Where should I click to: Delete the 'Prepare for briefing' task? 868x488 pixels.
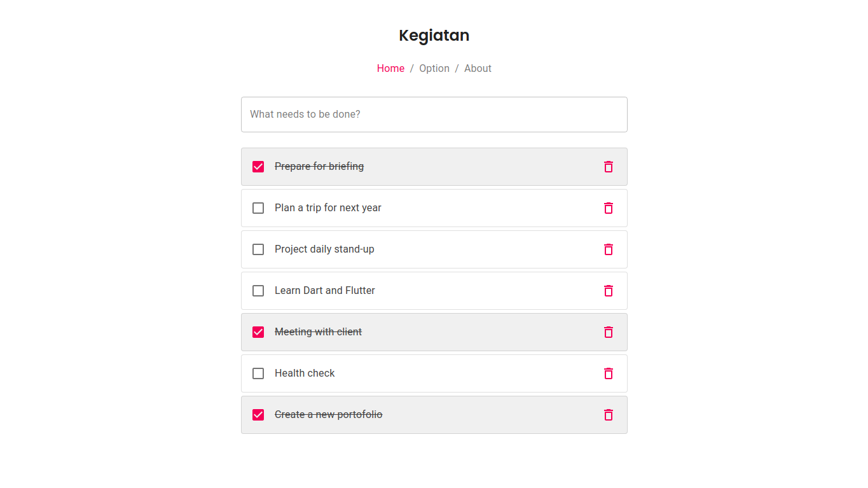pos(609,167)
